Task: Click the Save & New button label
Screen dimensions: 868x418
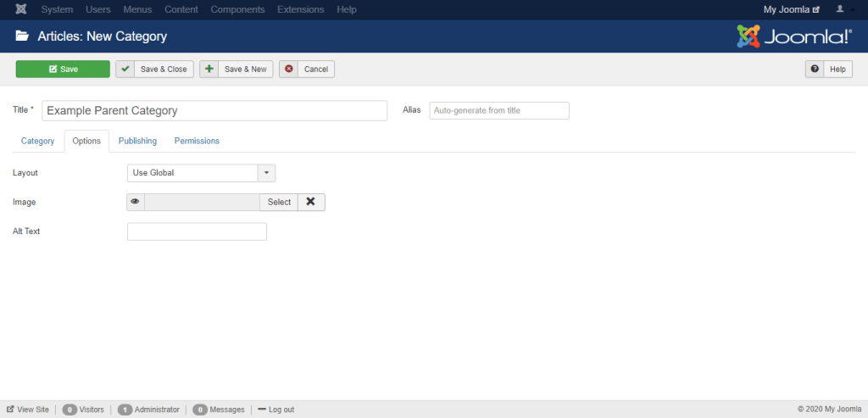Action: tap(246, 70)
